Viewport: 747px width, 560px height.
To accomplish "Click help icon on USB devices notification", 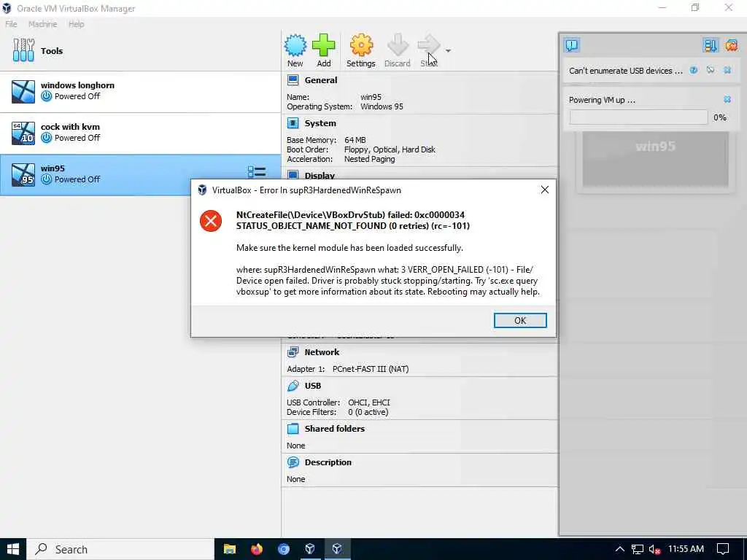I will (694, 71).
